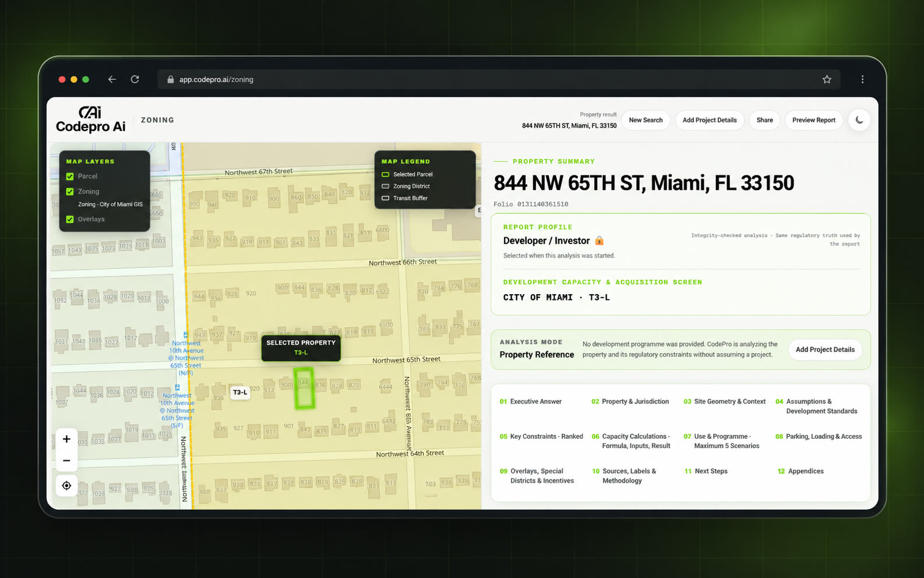Click the Northwest 65th Street map label
The height and width of the screenshot is (578, 924).
coord(406,360)
